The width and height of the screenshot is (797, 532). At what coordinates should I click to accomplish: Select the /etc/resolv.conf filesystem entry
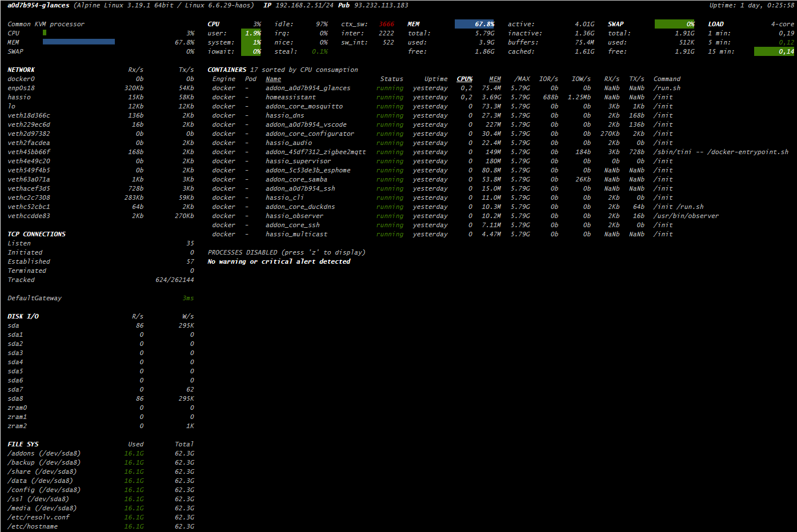pyautogui.click(x=38, y=517)
